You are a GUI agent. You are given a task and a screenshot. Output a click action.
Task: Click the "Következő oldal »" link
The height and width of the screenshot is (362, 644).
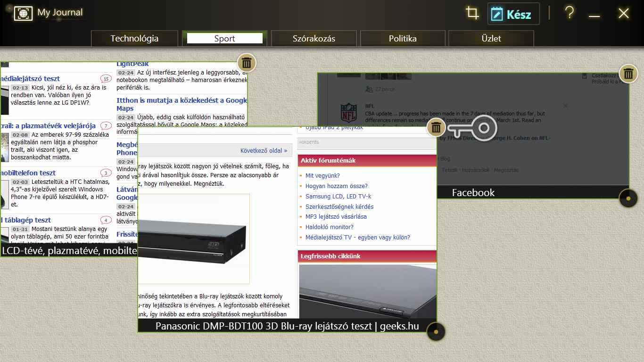tap(264, 151)
